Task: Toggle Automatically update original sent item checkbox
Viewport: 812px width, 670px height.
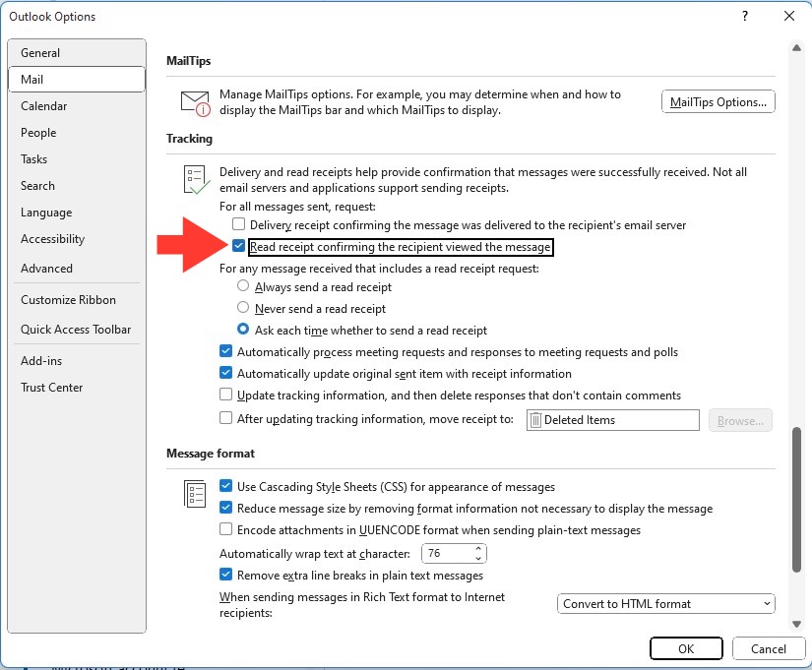Action: click(x=225, y=373)
